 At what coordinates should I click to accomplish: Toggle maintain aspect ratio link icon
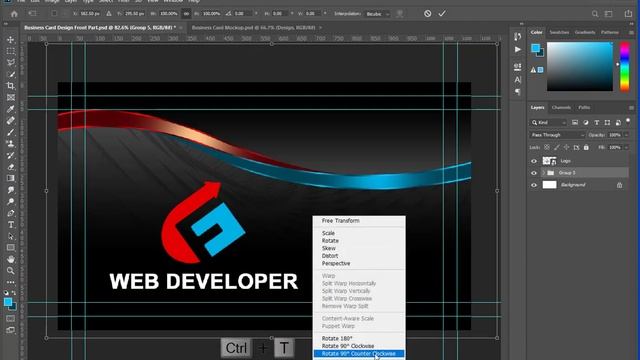[x=186, y=14]
